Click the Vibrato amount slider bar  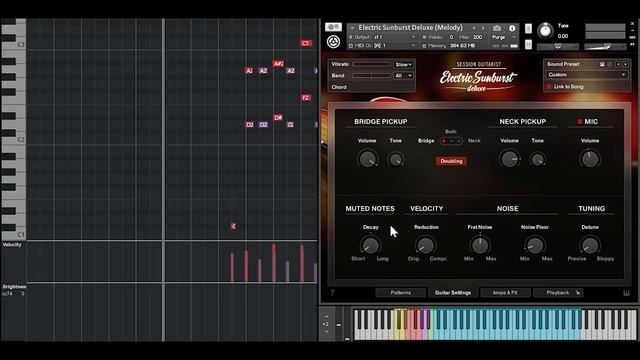pyautogui.click(x=371, y=64)
